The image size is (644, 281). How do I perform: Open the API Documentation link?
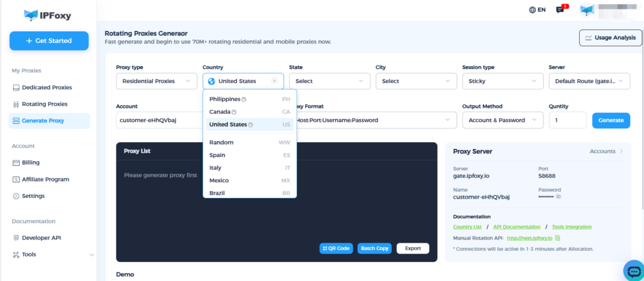(x=516, y=226)
